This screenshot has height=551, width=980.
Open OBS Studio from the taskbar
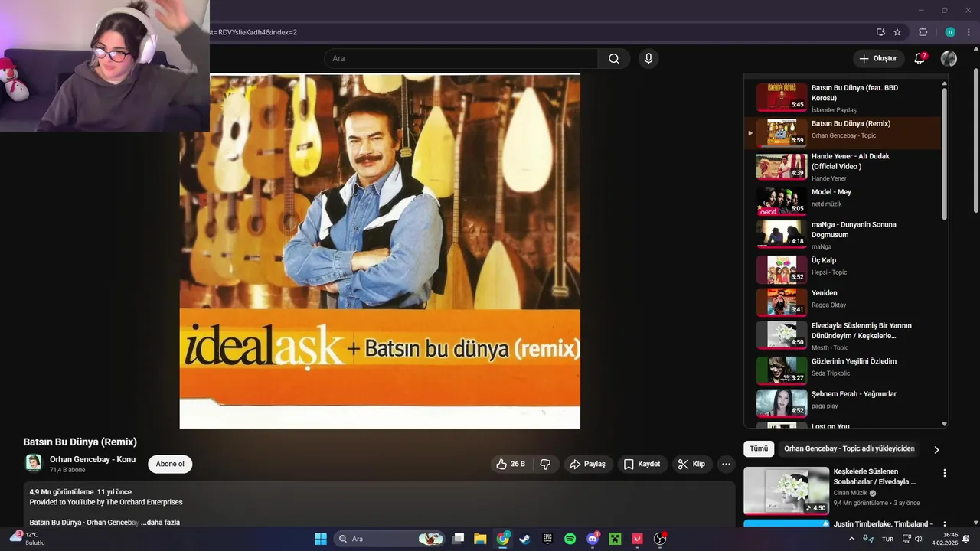click(660, 539)
